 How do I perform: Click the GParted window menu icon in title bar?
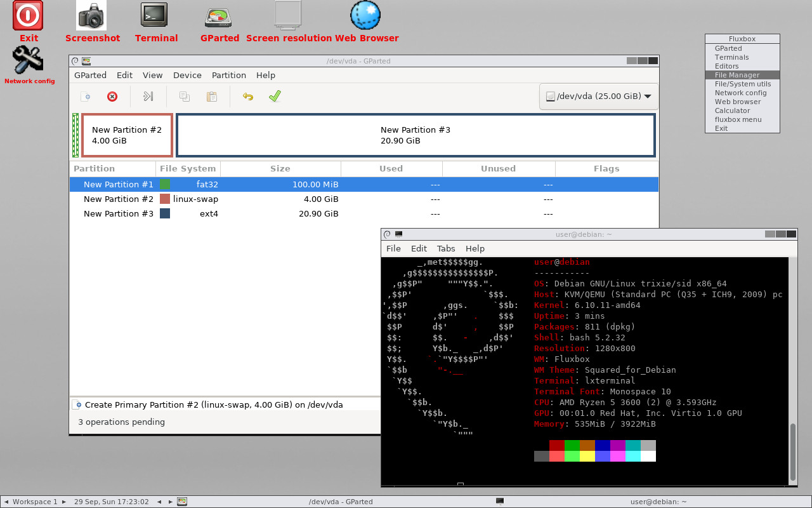[x=75, y=61]
